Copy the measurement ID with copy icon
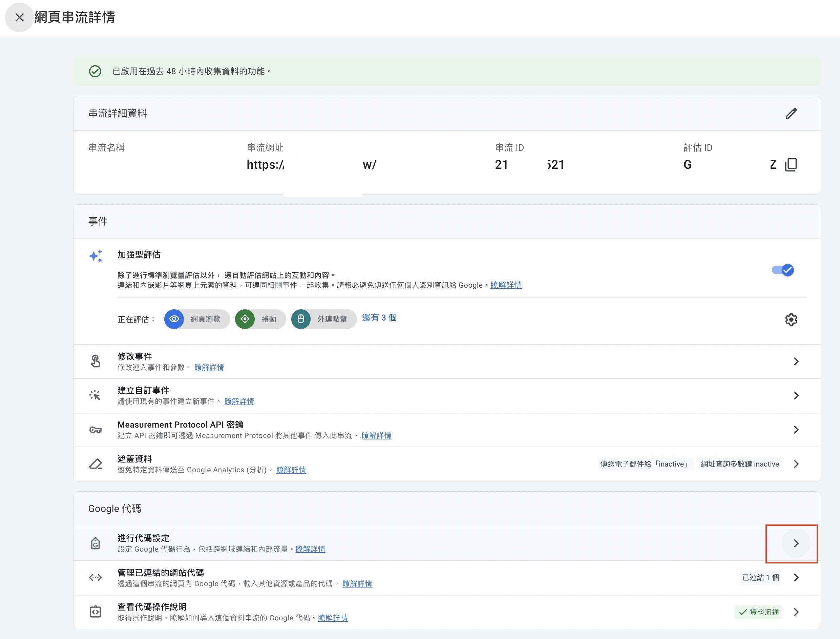 click(x=791, y=165)
